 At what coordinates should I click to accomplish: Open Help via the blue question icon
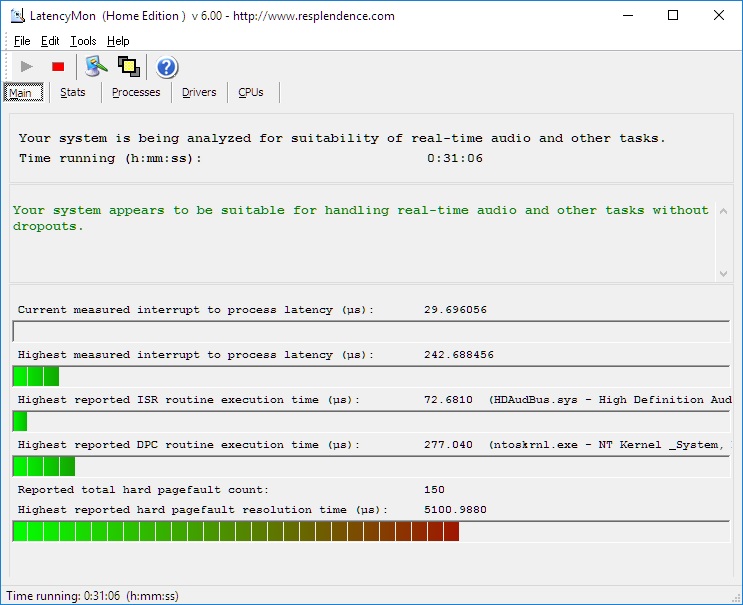166,67
